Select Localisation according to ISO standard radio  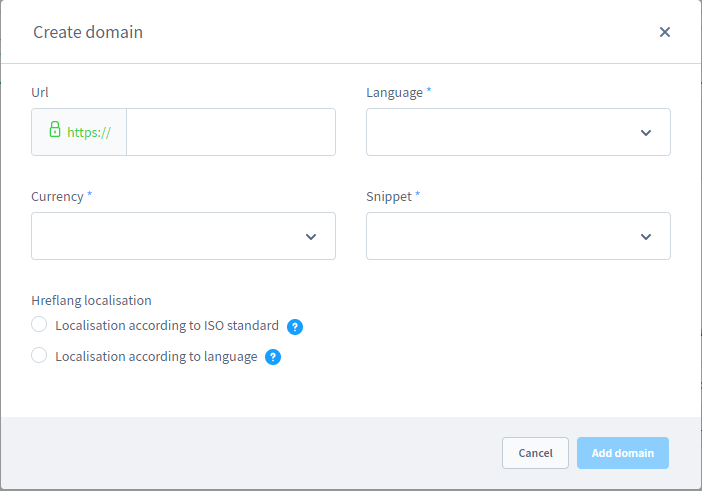[40, 325]
